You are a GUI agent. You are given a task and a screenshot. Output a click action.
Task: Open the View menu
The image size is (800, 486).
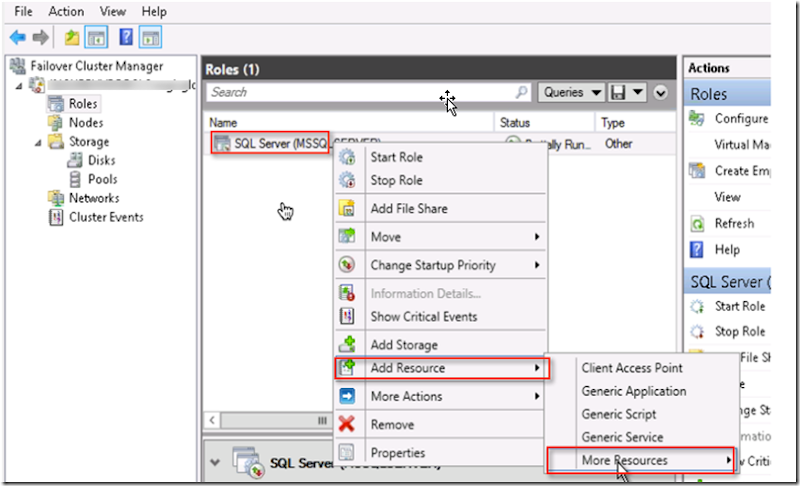113,11
